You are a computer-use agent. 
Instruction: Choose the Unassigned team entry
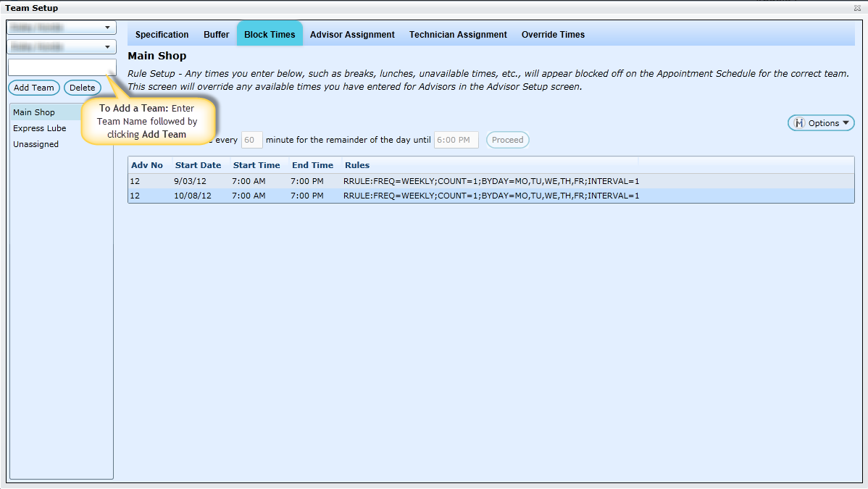(36, 144)
